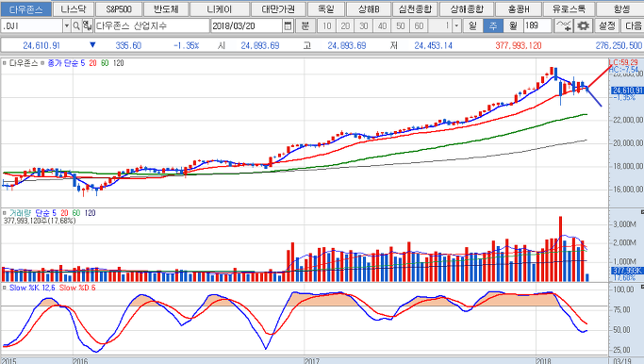Switch to 일 daily chart
The width and height of the screenshot is (644, 364).
click(472, 25)
